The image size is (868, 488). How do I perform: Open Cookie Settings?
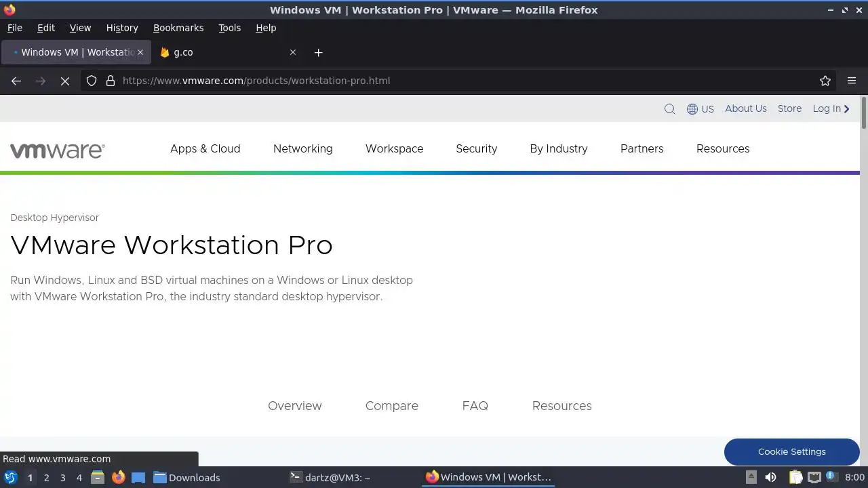792,452
